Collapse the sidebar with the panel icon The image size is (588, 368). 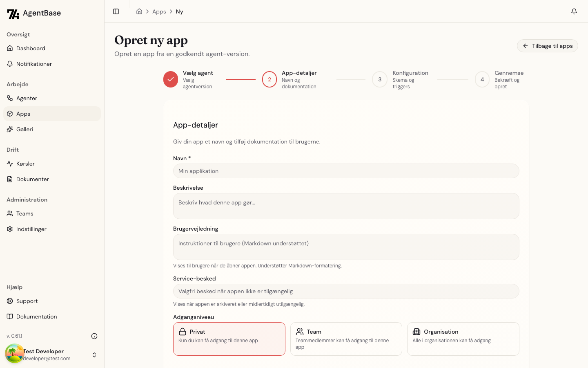pos(116,11)
